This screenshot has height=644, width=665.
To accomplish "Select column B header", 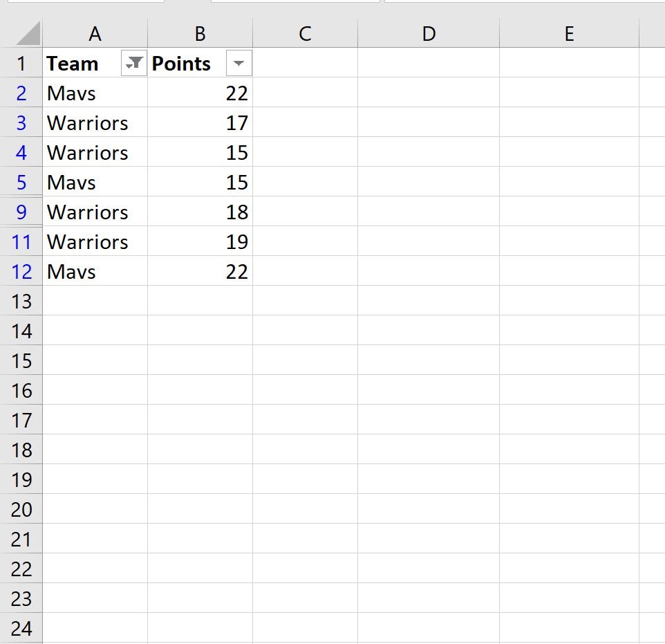I will pyautogui.click(x=200, y=33).
